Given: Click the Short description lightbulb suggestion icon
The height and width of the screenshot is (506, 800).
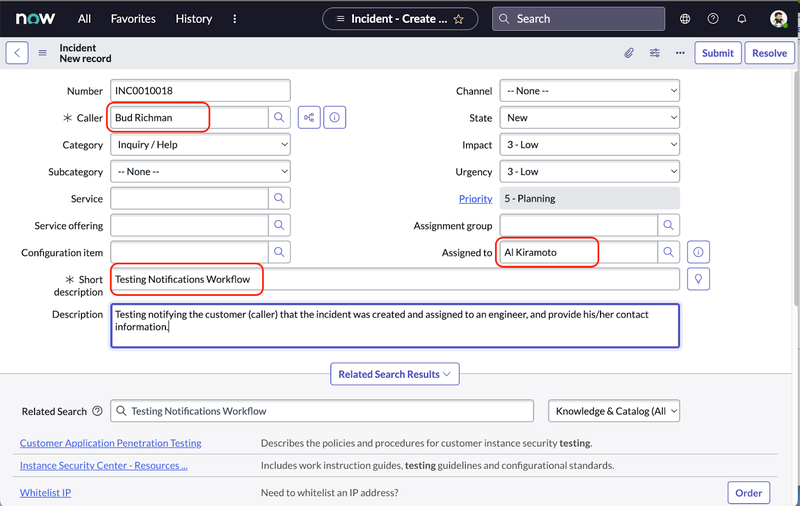Looking at the screenshot, I should click(x=699, y=279).
